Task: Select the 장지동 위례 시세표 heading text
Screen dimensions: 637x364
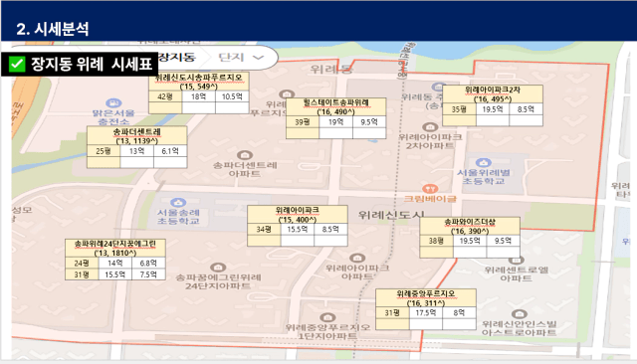Action: 92,64
